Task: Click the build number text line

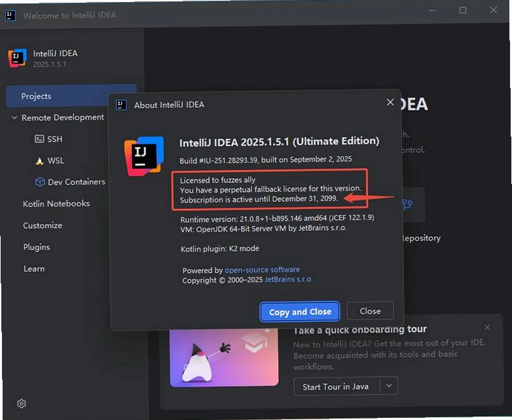Action: (265, 160)
